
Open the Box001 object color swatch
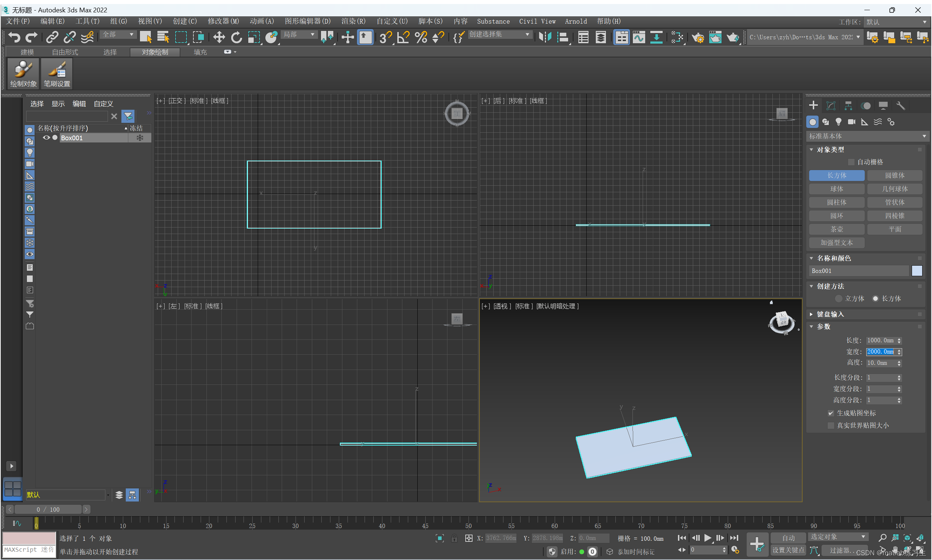coord(917,271)
